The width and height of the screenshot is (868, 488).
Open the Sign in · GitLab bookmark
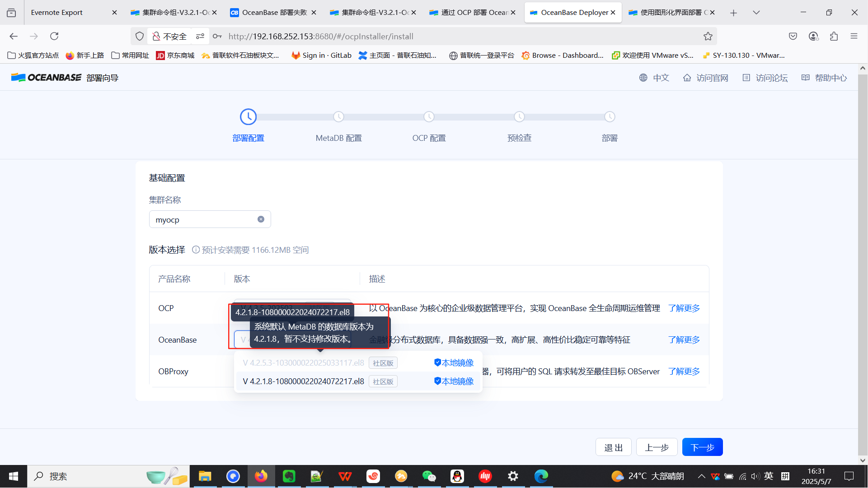point(322,55)
